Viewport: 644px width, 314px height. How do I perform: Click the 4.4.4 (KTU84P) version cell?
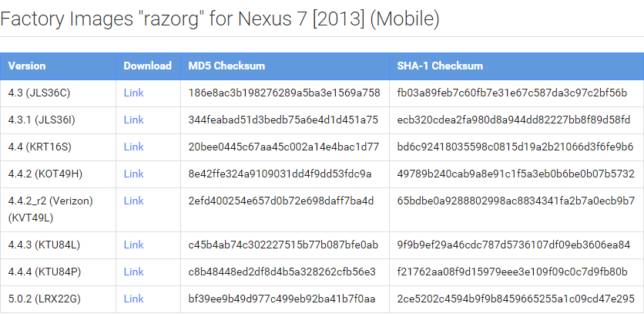(x=45, y=272)
